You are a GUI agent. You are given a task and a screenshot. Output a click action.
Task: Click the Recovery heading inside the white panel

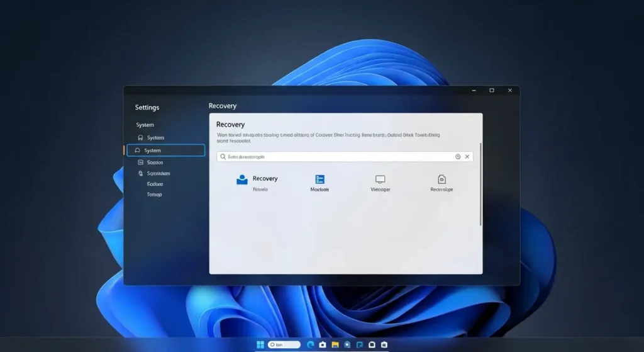pos(230,125)
